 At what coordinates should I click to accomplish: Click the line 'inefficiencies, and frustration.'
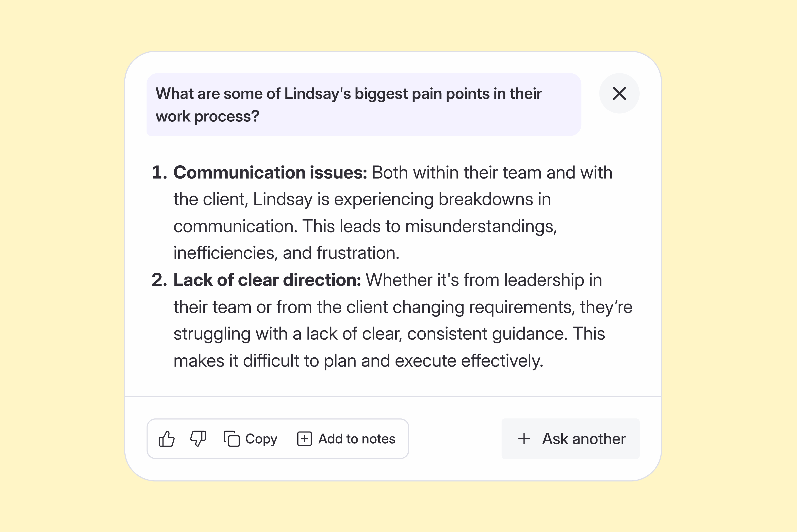click(x=286, y=253)
